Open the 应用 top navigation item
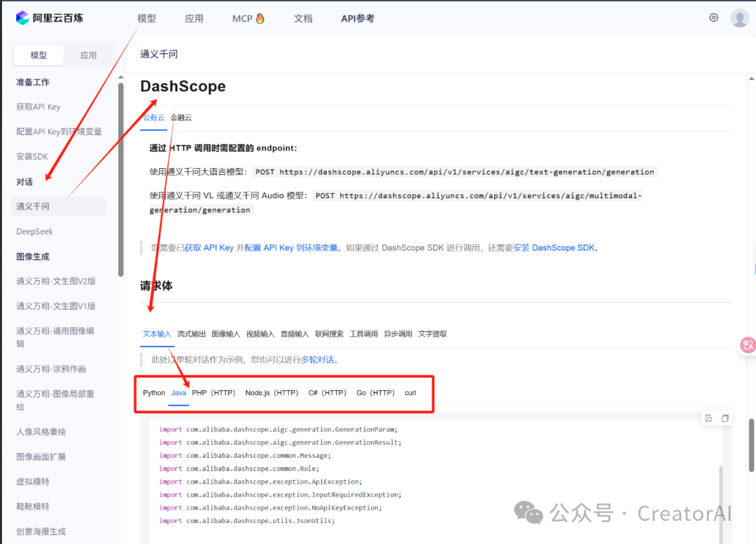The height and width of the screenshot is (544, 756). [194, 18]
